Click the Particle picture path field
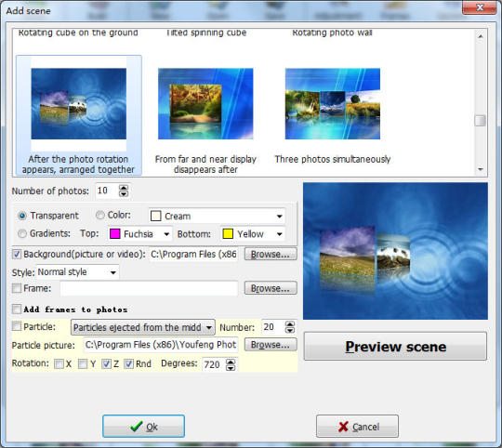The width and height of the screenshot is (502, 448). pos(161,345)
